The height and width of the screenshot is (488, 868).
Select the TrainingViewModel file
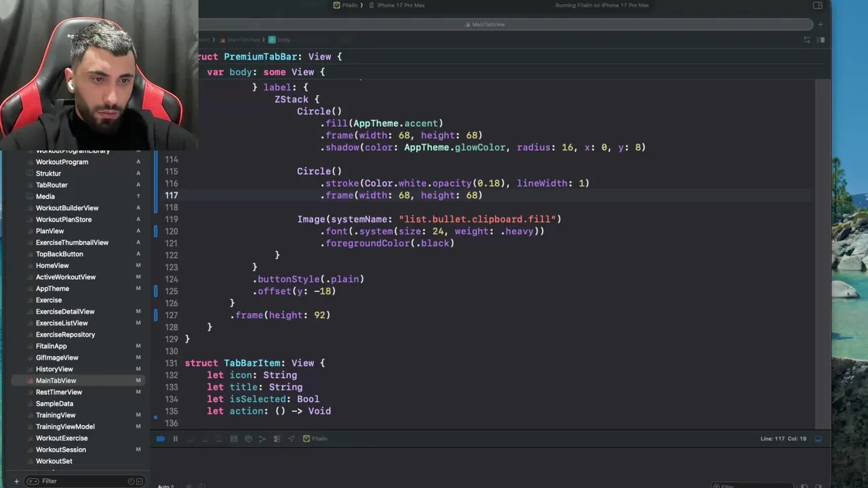coord(65,427)
